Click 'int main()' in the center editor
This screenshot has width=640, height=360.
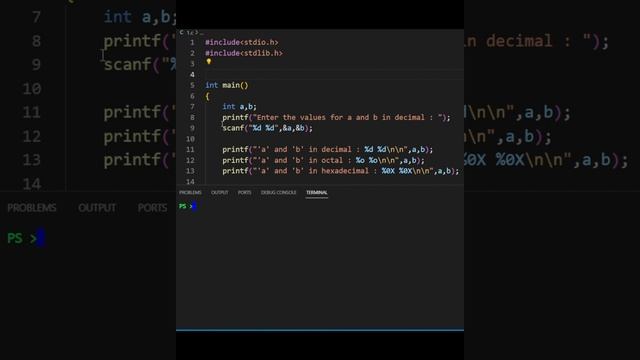(227, 85)
